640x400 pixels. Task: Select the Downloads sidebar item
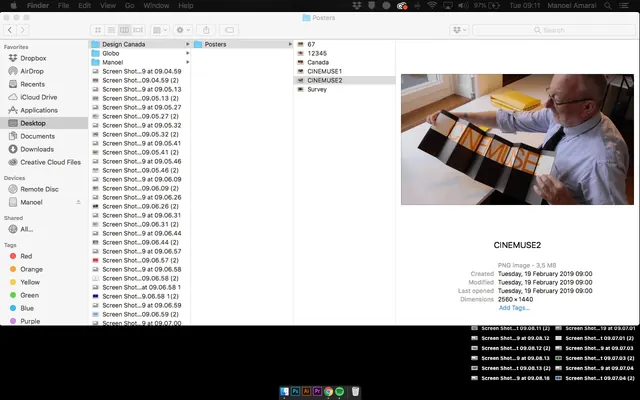(x=37, y=149)
